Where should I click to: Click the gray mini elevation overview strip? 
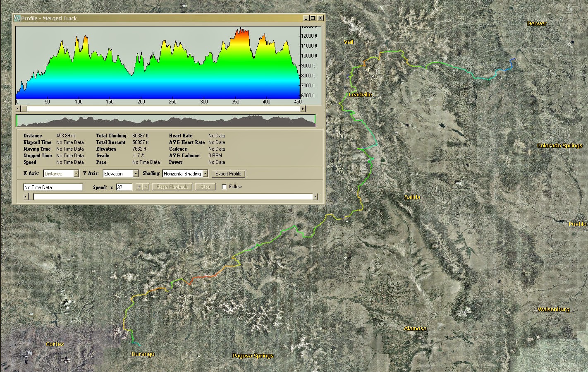point(165,120)
